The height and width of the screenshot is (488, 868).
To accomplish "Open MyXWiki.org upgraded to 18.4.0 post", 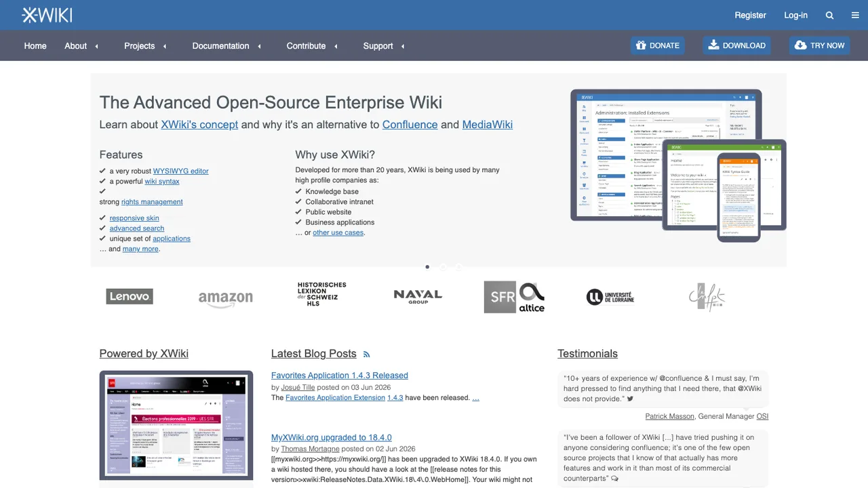I will tap(332, 438).
